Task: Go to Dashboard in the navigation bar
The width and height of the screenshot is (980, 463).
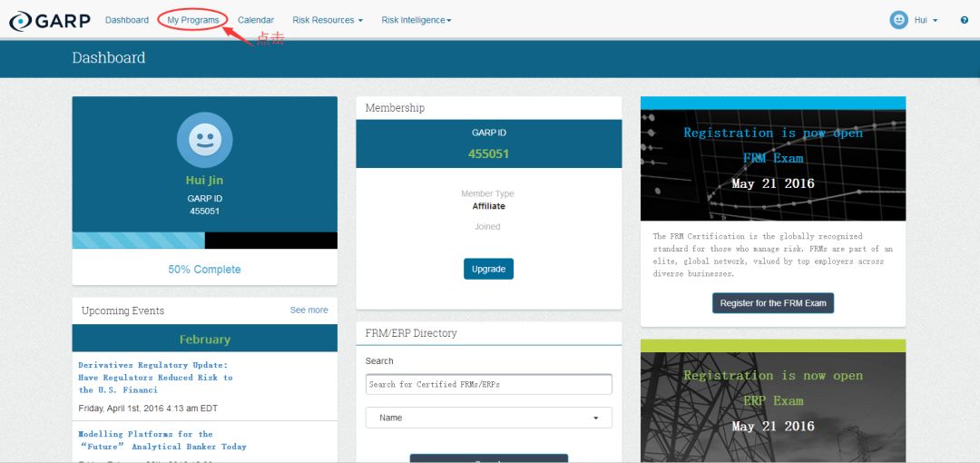Action: [127, 20]
